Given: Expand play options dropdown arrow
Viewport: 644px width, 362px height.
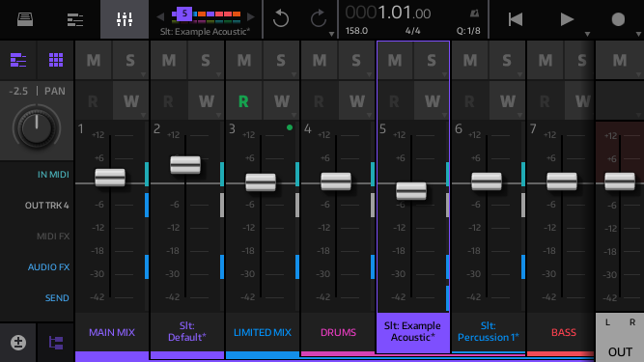Looking at the screenshot, I should pos(587,34).
